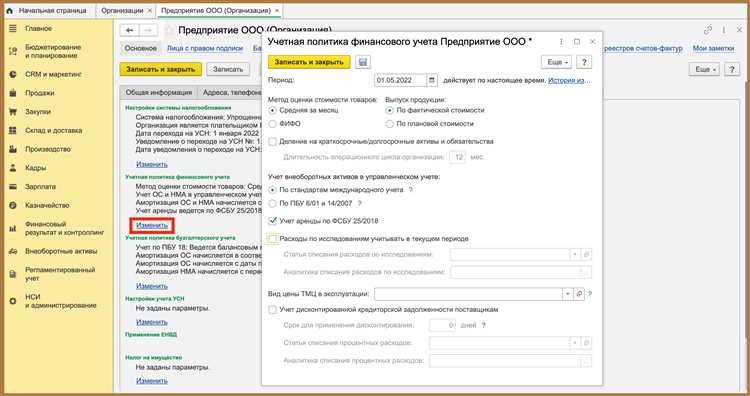Click Изменить under Учетная политика бухгалтерского учета
Image resolution: width=750 pixels, height=396 pixels.
point(152,286)
